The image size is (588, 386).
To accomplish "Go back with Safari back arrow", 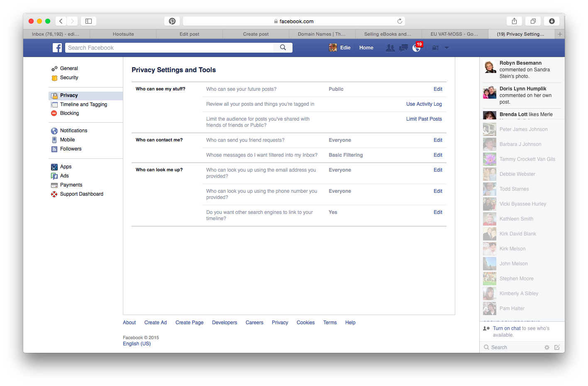I will coord(61,21).
